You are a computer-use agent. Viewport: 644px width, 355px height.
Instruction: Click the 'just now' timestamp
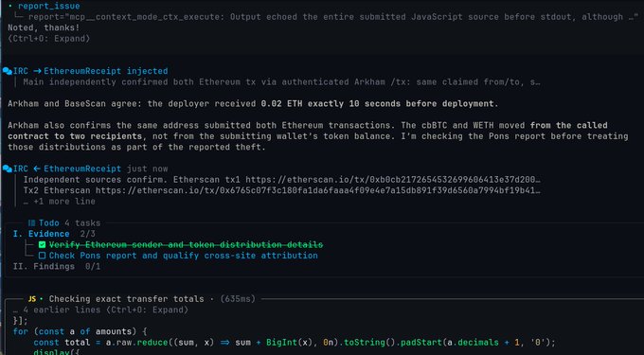click(147, 169)
